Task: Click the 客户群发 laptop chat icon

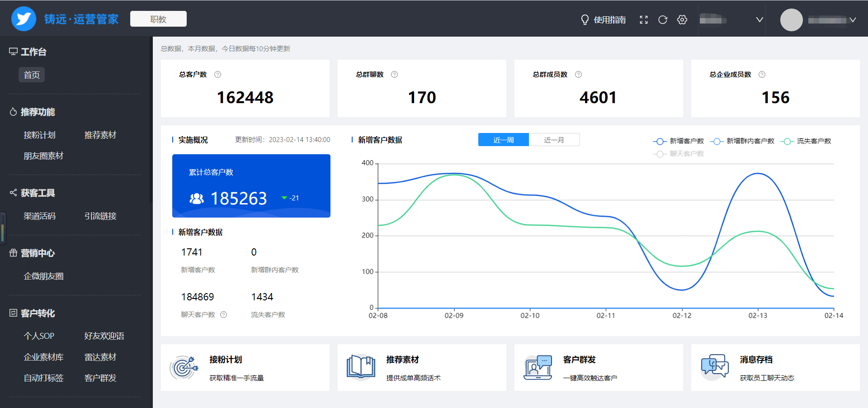Action: pyautogui.click(x=538, y=368)
